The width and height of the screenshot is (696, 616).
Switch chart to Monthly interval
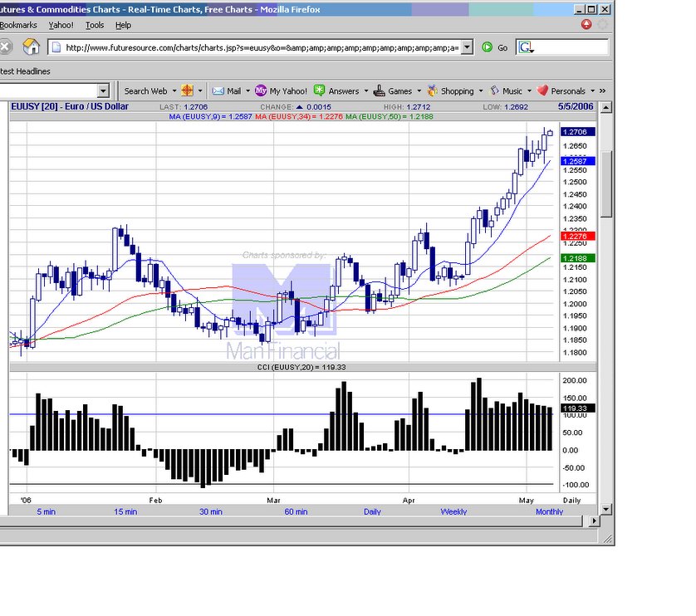pyautogui.click(x=550, y=511)
